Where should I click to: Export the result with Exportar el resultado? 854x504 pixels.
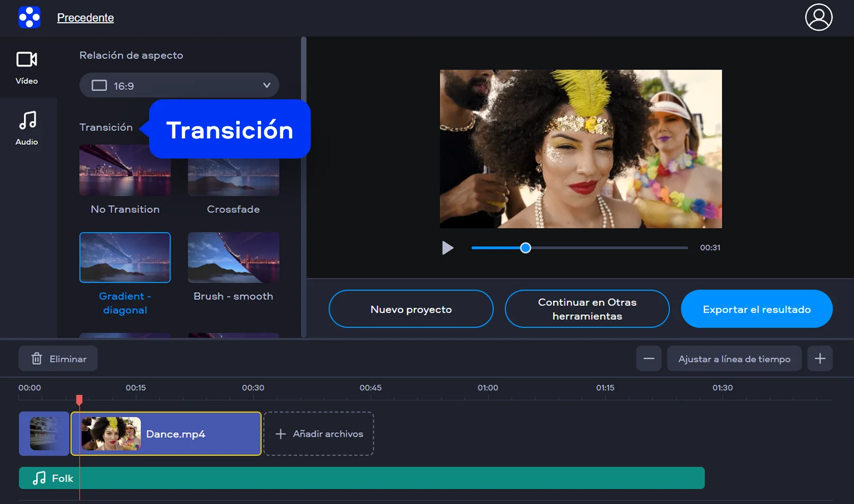[x=756, y=309]
